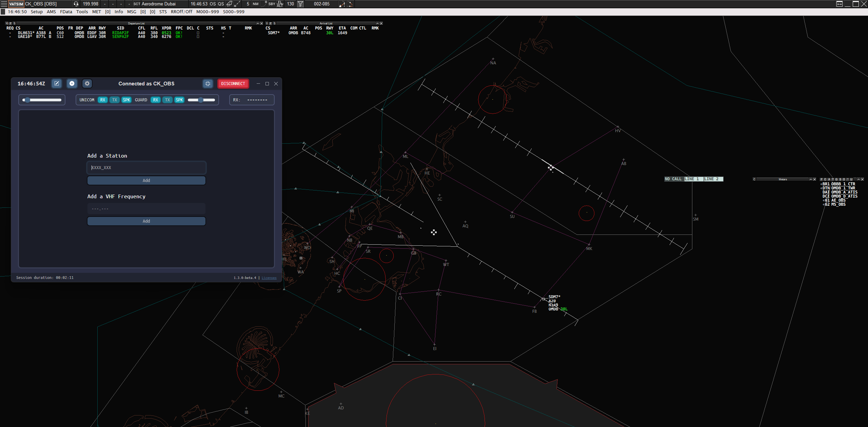Open the FData menu
The height and width of the screenshot is (427, 868).
66,12
